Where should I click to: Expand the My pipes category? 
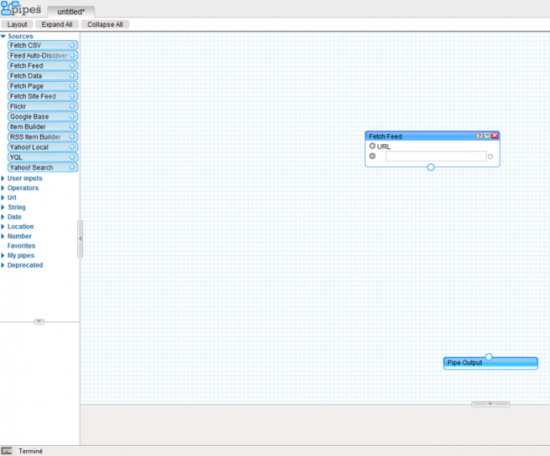[3, 255]
